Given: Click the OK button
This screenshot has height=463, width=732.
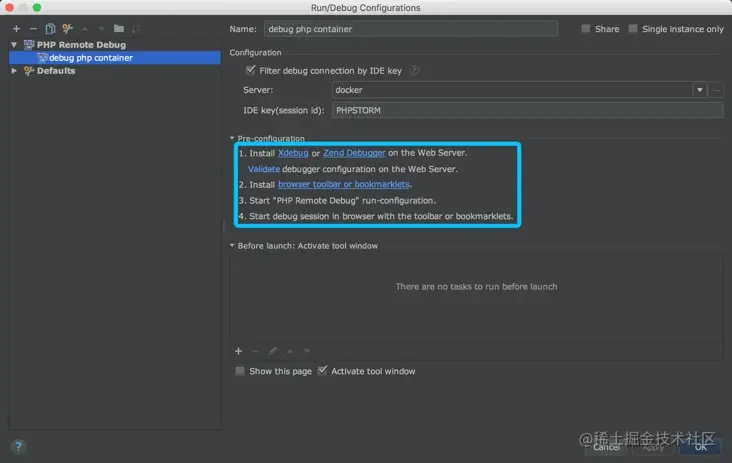Looking at the screenshot, I should tap(701, 447).
